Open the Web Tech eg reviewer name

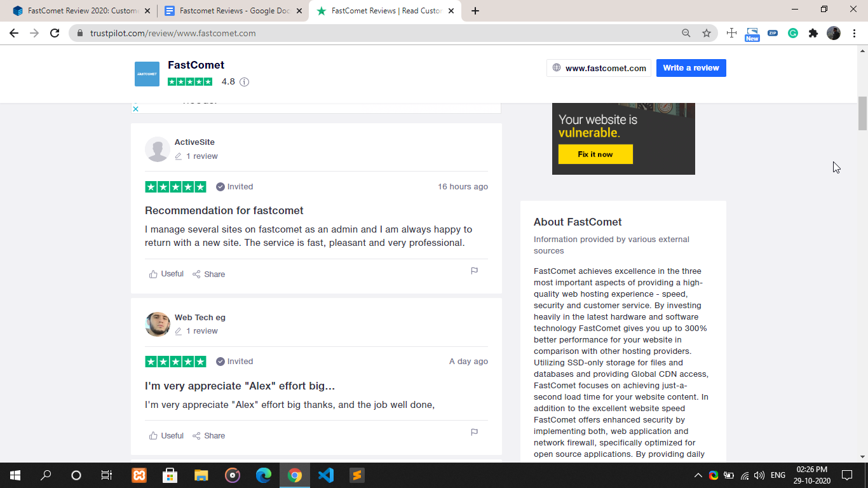[200, 317]
